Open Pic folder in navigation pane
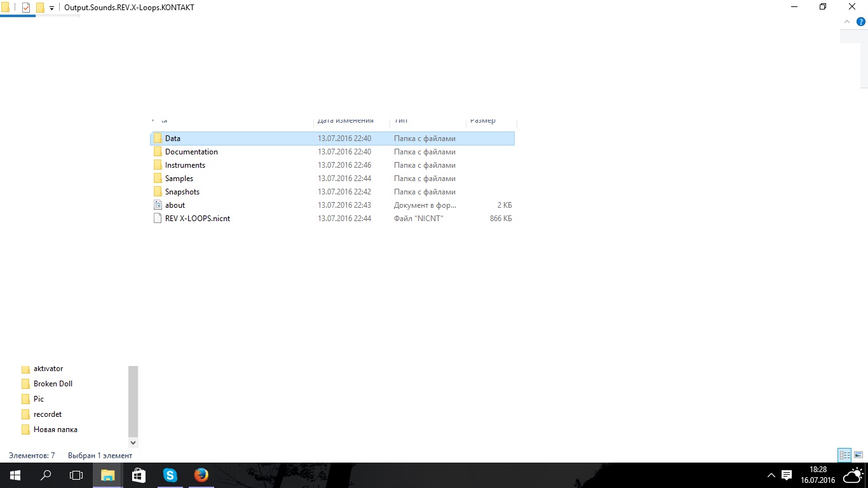The width and height of the screenshot is (868, 488). click(39, 399)
